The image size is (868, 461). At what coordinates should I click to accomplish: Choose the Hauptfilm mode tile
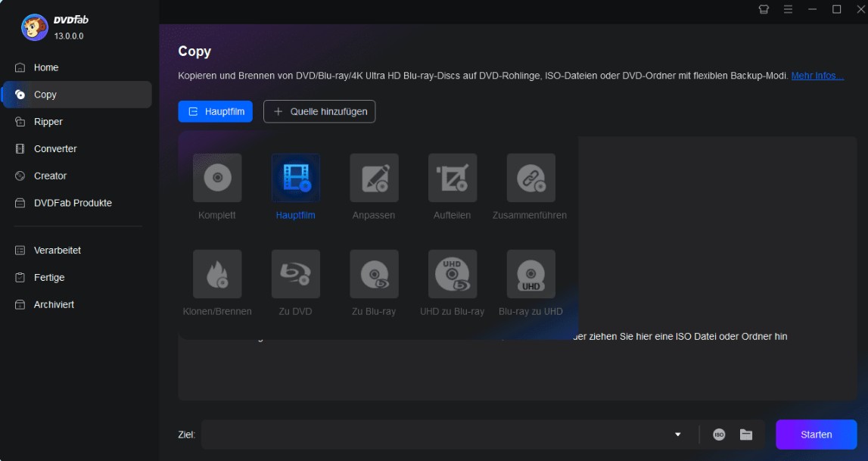pos(296,178)
